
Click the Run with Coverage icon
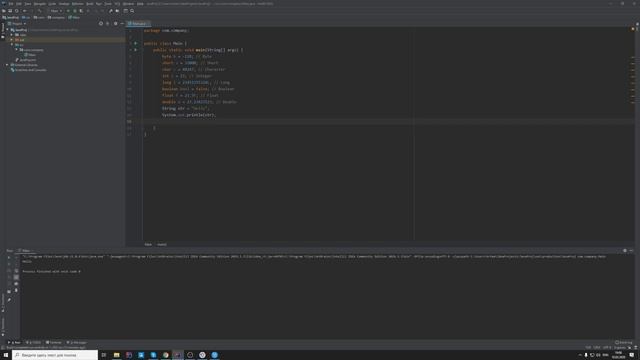pyautogui.click(x=81, y=11)
